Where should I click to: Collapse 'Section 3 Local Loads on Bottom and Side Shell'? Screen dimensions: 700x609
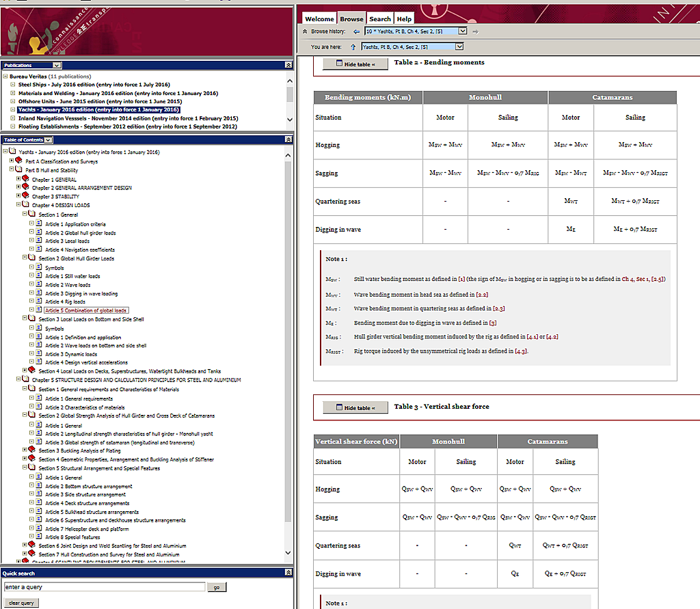click(25, 319)
